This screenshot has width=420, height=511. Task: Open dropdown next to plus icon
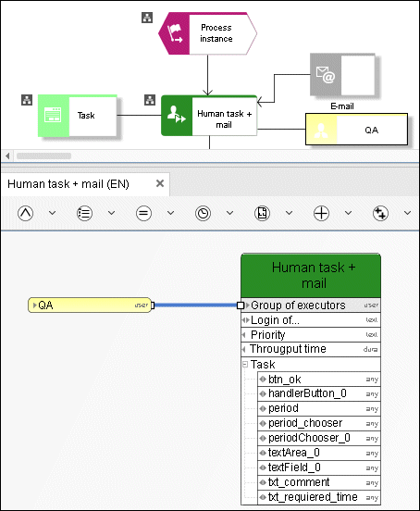point(349,213)
